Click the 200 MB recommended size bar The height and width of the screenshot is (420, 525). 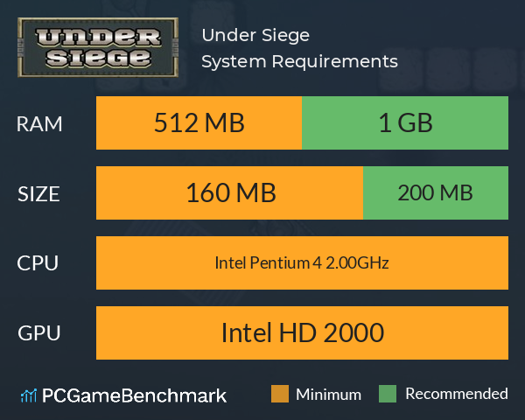(x=436, y=192)
